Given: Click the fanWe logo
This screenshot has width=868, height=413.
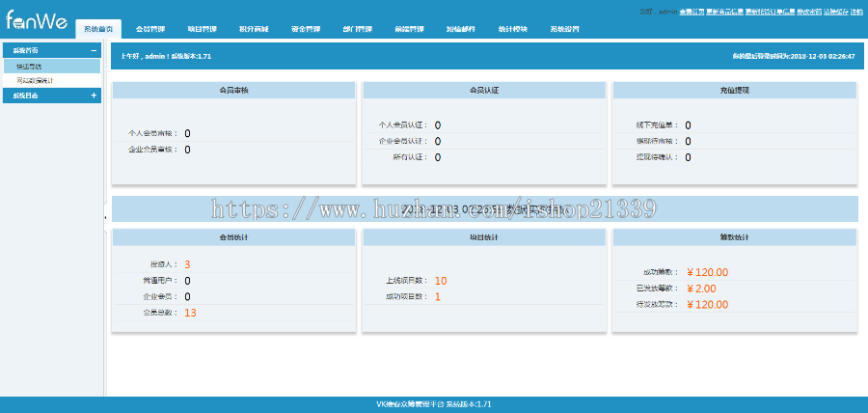Looking at the screenshot, I should (37, 20).
